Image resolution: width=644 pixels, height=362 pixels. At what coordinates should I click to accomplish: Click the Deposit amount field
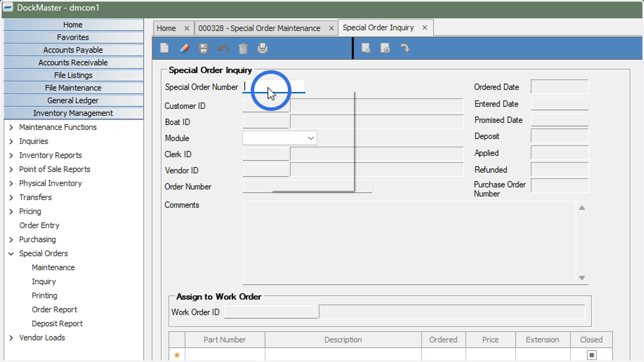(x=560, y=136)
